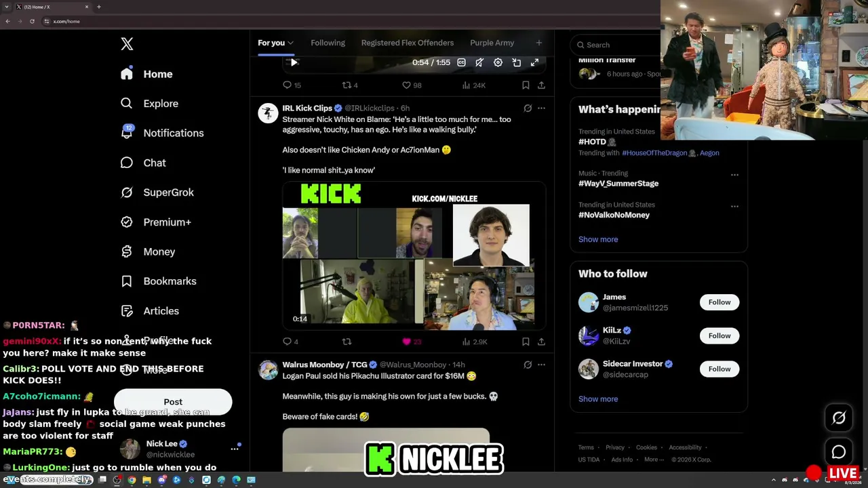Toggle closed captions on top video
868x488 pixels.
(461, 62)
